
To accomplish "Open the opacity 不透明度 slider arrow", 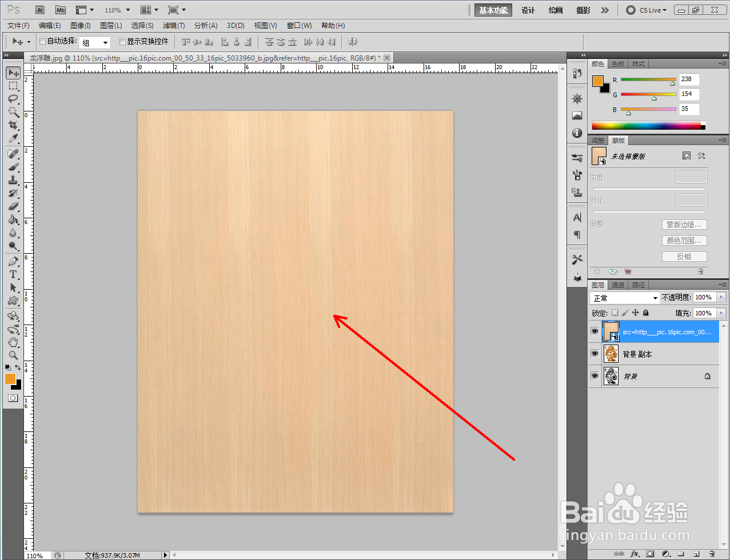I will point(721,297).
